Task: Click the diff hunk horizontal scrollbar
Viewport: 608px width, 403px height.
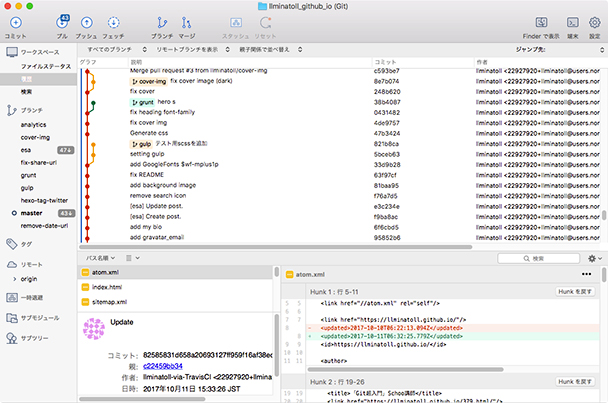Action: pos(405,369)
